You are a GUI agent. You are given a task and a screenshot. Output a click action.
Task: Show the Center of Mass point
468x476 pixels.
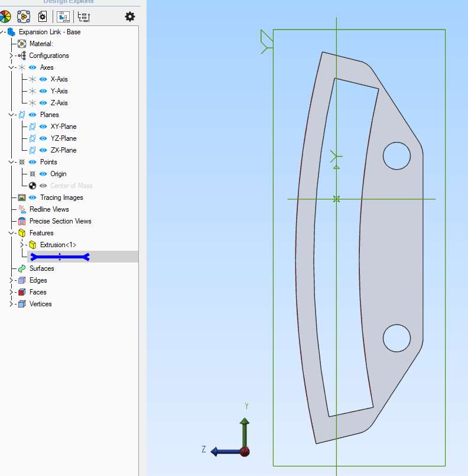point(43,186)
